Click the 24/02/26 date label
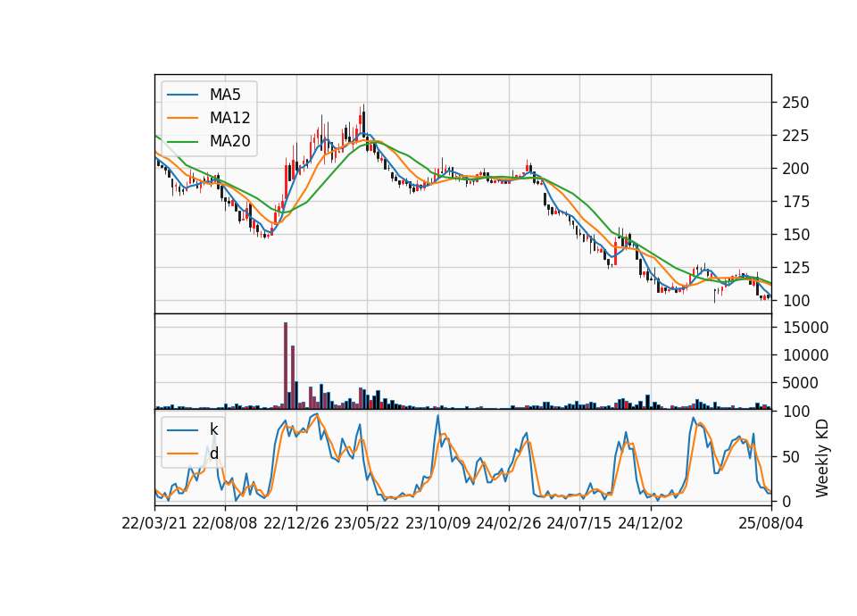857x616 pixels. tap(508, 523)
